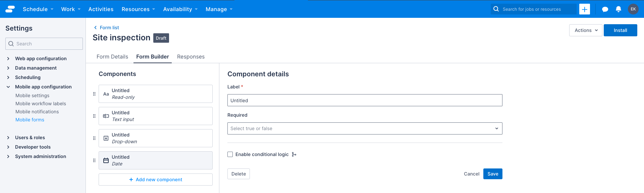644x193 pixels.
Task: Click the Label input field
Action: 365,100
